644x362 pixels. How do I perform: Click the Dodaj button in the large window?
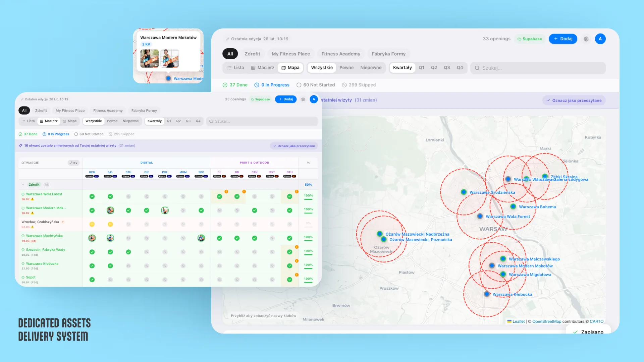(x=563, y=39)
